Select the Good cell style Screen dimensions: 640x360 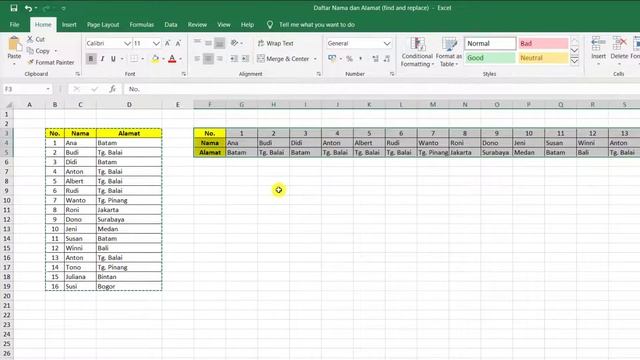tap(490, 58)
